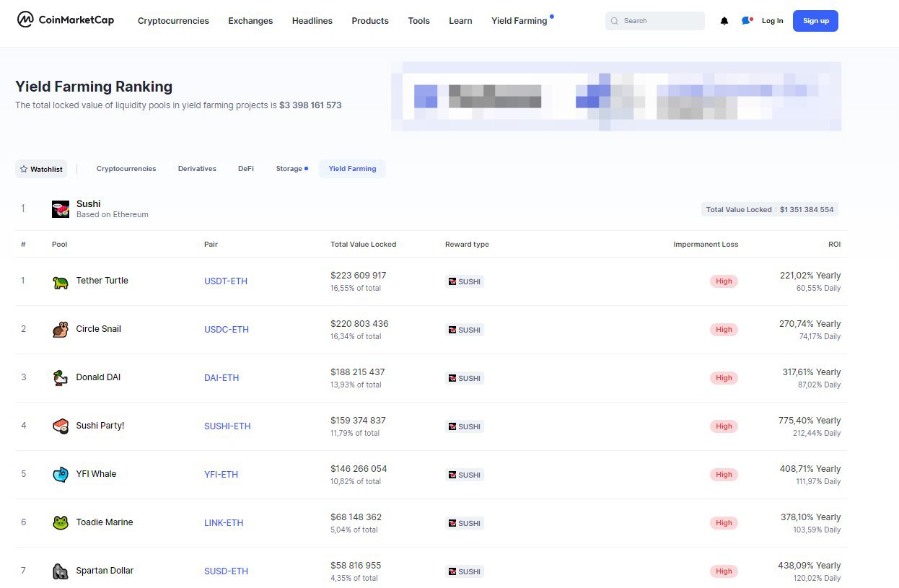Click the Sushi project name heading
Screen dimensions: 899x588
click(x=89, y=204)
